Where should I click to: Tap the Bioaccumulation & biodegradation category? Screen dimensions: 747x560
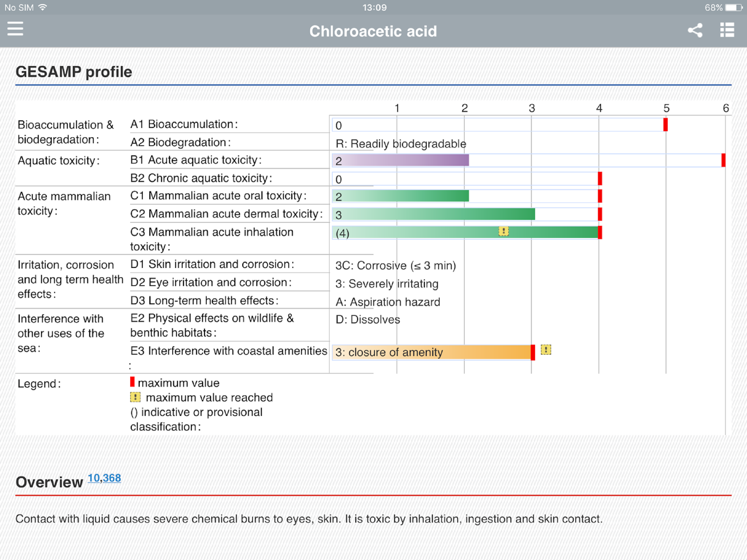[66, 132]
